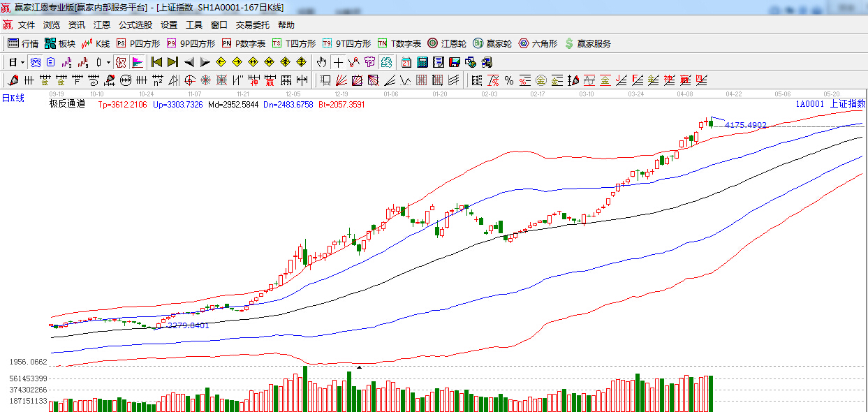Toggle the crosshair cursor button
868x412 pixels.
point(338,62)
